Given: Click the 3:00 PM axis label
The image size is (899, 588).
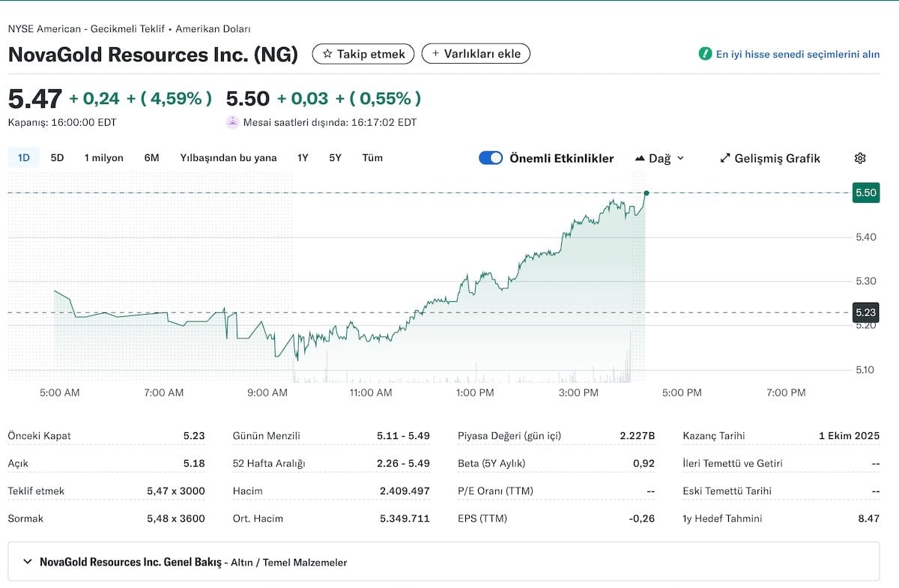Looking at the screenshot, I should (578, 392).
